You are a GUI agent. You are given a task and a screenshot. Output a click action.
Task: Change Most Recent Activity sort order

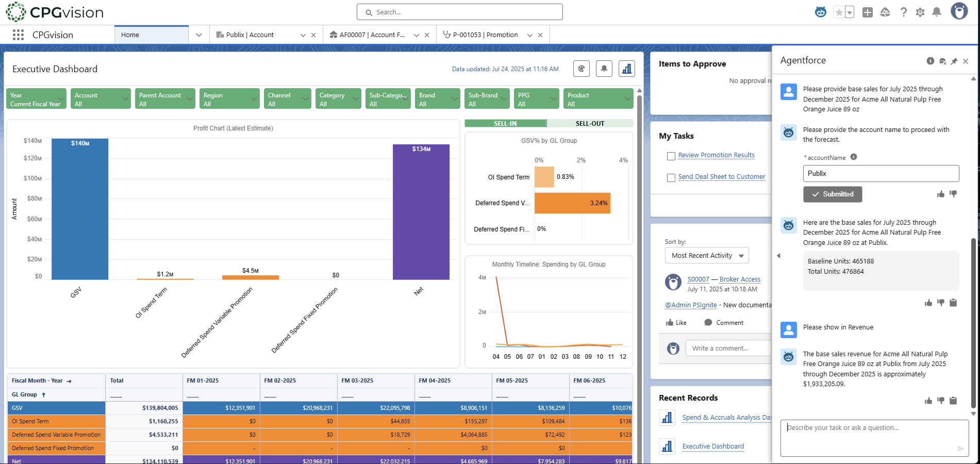707,256
